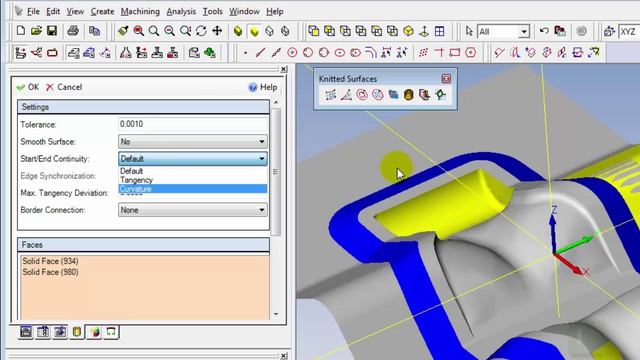This screenshot has width=640, height=360.
Task: Click the rotate view circular arrows icon
Action: 201,31
